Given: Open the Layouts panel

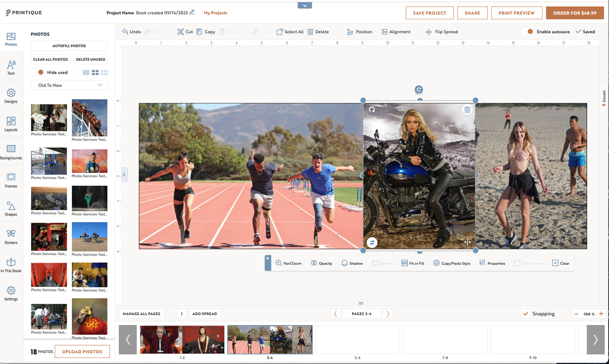Looking at the screenshot, I should pos(11,123).
